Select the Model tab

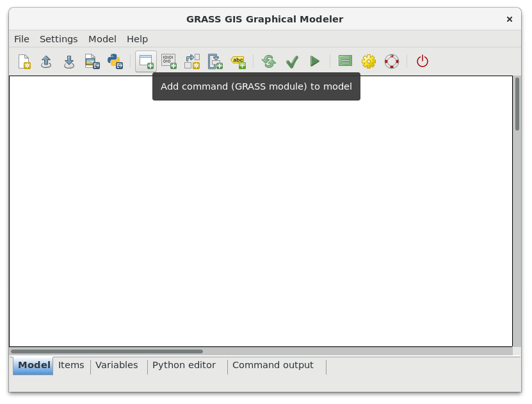[x=33, y=366]
